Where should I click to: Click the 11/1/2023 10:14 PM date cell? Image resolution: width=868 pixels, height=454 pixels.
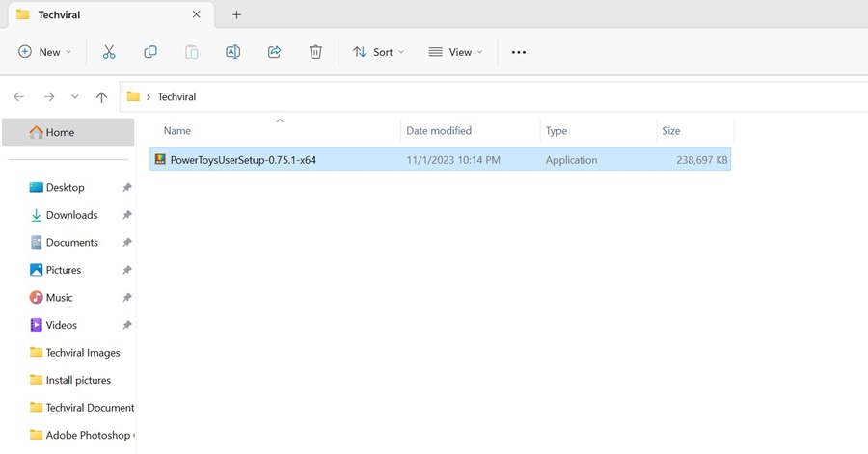453,160
